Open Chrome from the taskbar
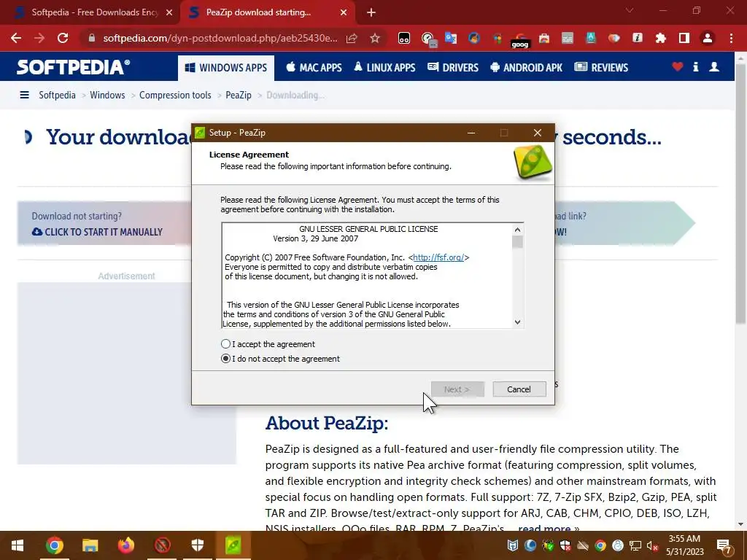 54,545
